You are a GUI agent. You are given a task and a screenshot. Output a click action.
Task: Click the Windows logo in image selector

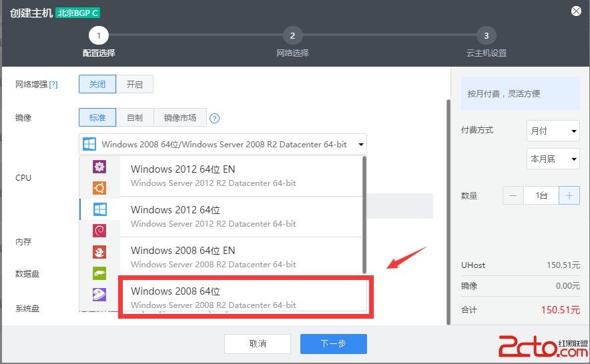tap(89, 144)
